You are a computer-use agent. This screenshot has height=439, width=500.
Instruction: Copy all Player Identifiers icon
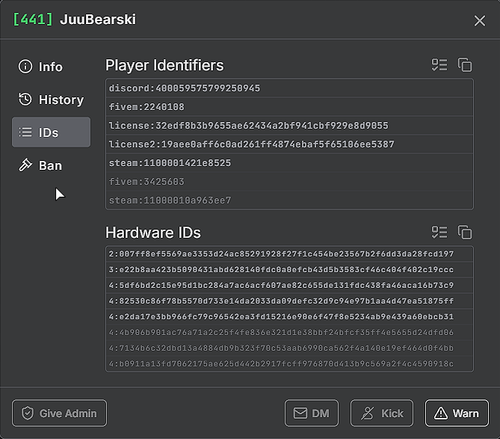pyautogui.click(x=465, y=65)
